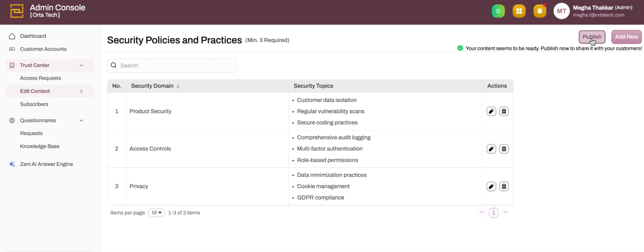Go to Dashboard
644x252 pixels.
33,36
